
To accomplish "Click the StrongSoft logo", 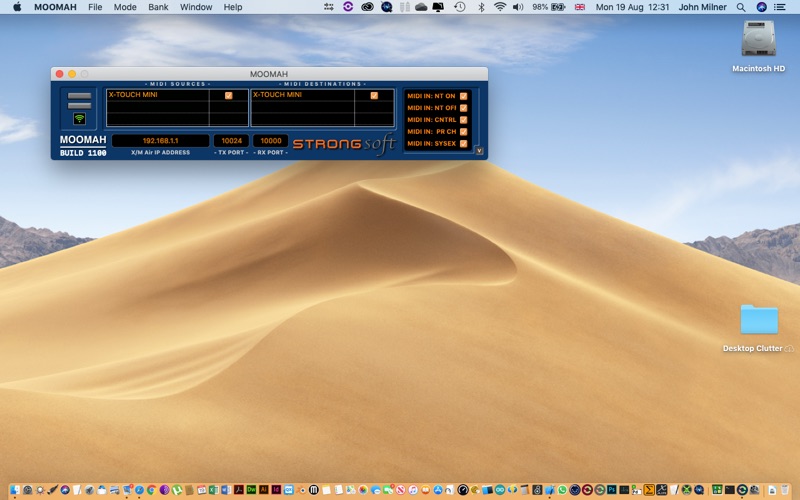I will [343, 143].
